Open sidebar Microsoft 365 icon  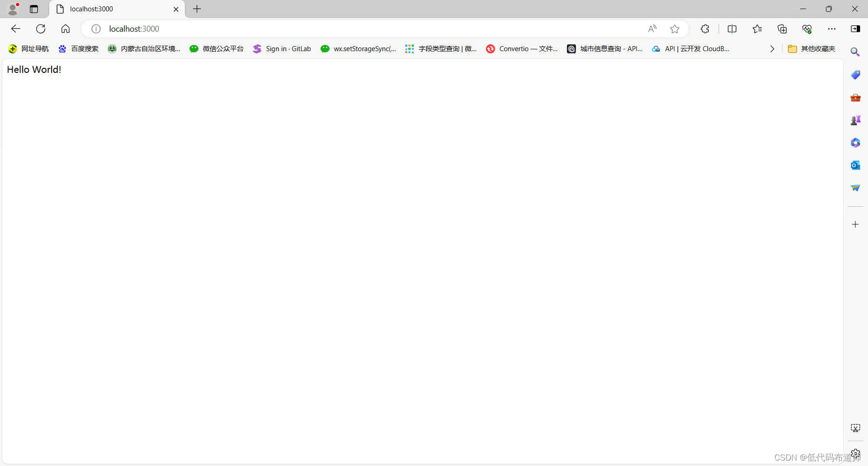click(855, 143)
